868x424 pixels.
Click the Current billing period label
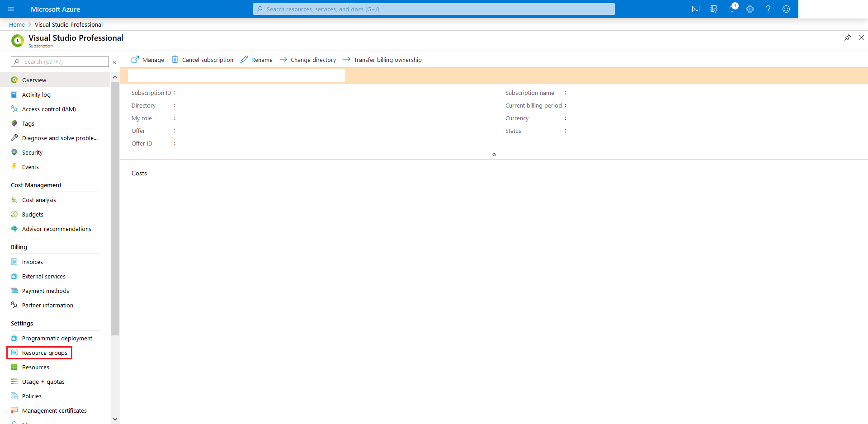pyautogui.click(x=533, y=105)
